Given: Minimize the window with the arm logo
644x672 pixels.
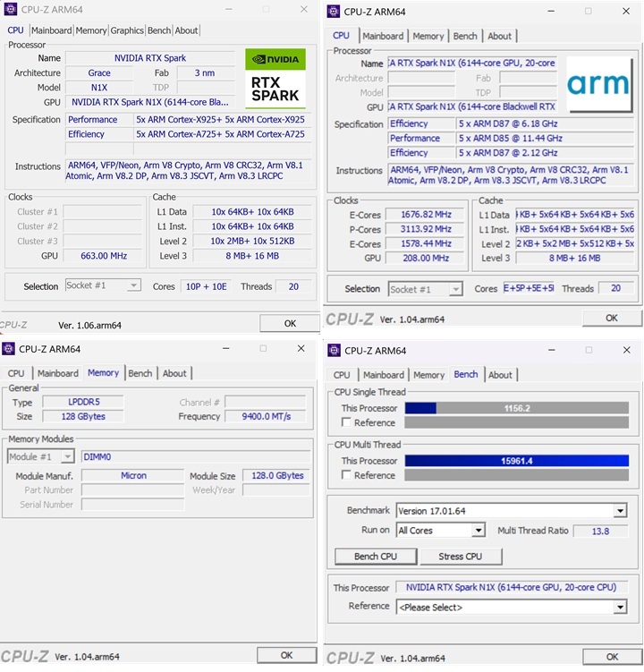Looking at the screenshot, I should tap(551, 12).
